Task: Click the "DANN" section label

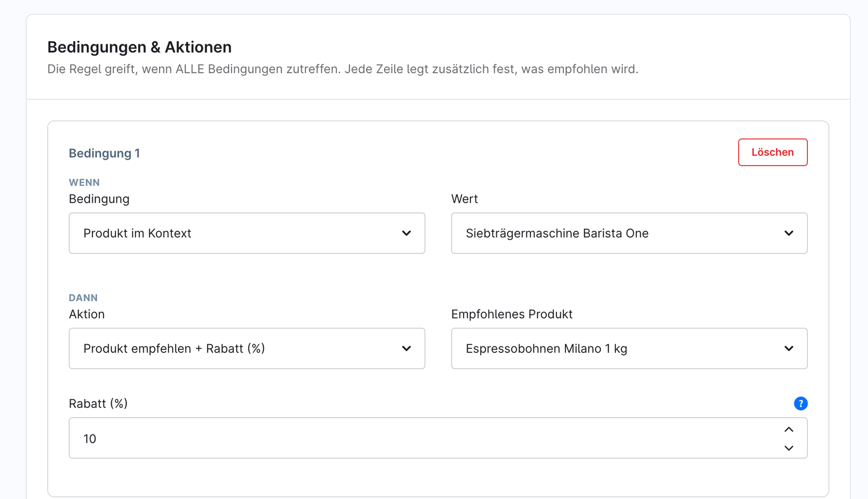Action: [83, 298]
